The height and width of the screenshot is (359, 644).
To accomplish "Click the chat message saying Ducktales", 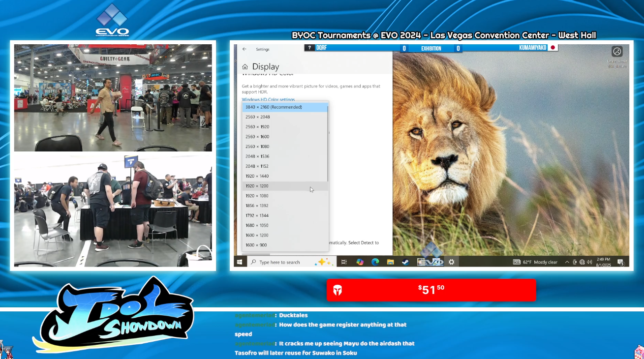I will [x=293, y=315].
